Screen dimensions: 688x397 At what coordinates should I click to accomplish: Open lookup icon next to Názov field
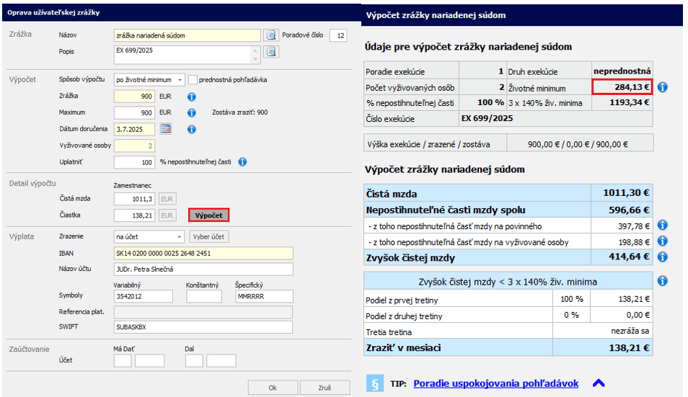pyautogui.click(x=271, y=35)
